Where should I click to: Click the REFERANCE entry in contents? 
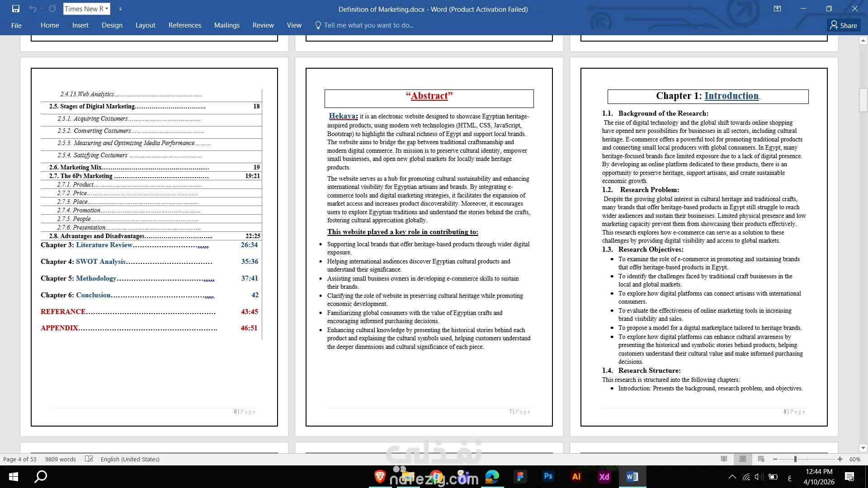point(63,312)
